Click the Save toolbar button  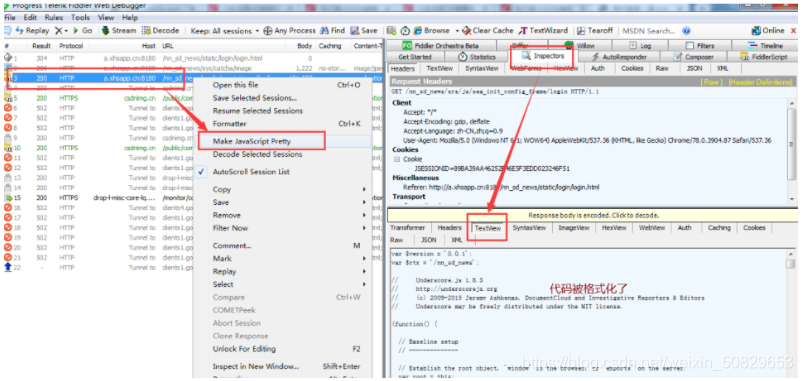point(364,31)
